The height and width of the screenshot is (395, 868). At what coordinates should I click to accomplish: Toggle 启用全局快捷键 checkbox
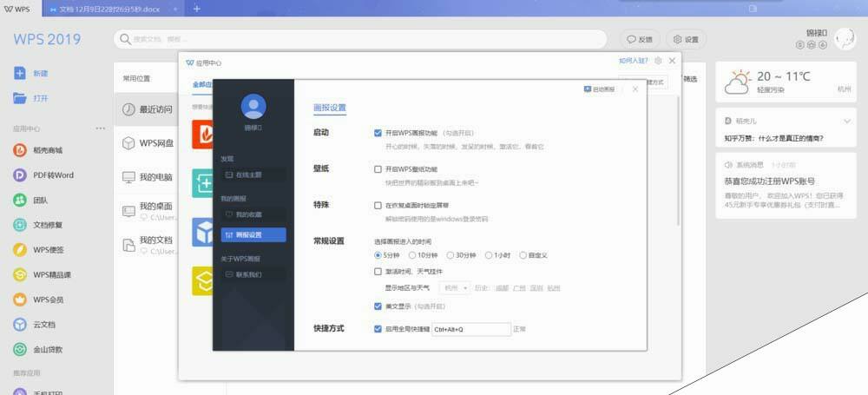(x=378, y=329)
